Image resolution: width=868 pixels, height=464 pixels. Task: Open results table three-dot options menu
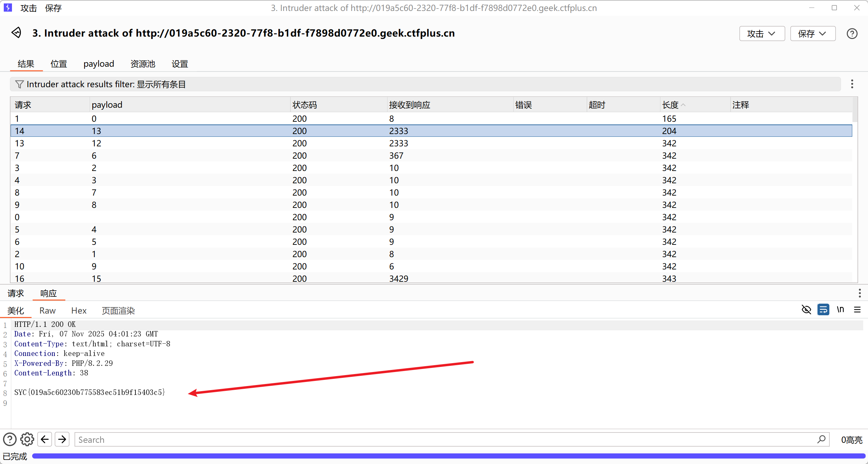[x=852, y=84]
